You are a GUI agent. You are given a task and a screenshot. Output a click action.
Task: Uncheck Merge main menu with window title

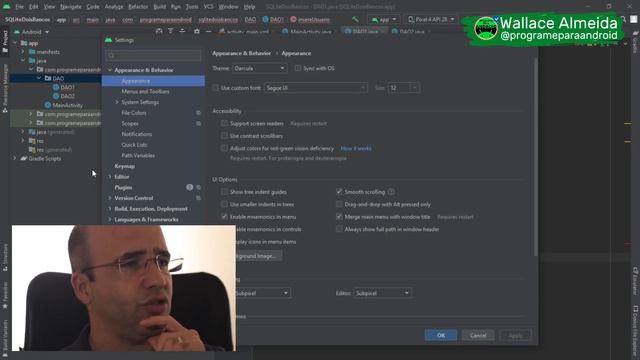339,217
